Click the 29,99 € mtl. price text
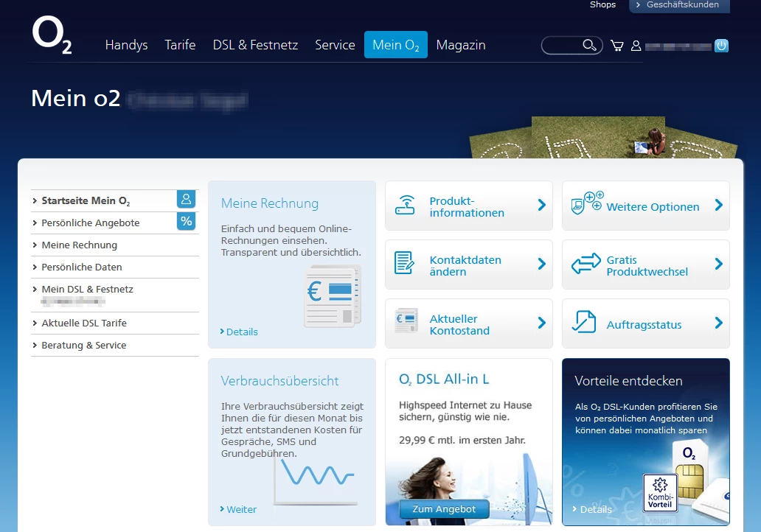This screenshot has width=761, height=532. pyautogui.click(x=462, y=441)
